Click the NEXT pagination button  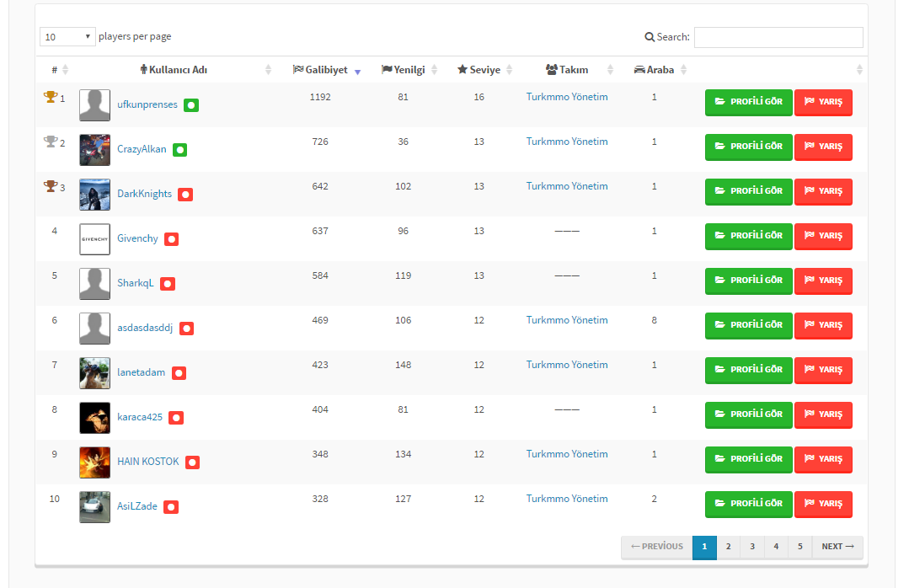(x=837, y=547)
